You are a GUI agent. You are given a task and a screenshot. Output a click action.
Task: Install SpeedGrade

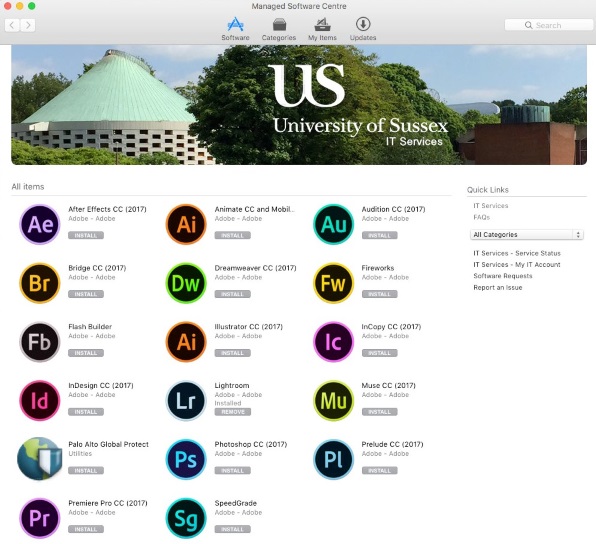[233, 529]
